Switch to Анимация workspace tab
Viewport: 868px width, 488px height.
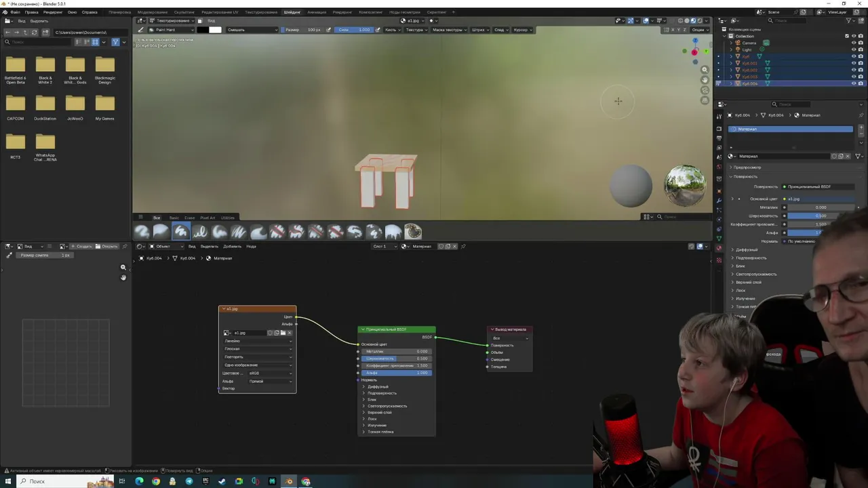pos(317,12)
